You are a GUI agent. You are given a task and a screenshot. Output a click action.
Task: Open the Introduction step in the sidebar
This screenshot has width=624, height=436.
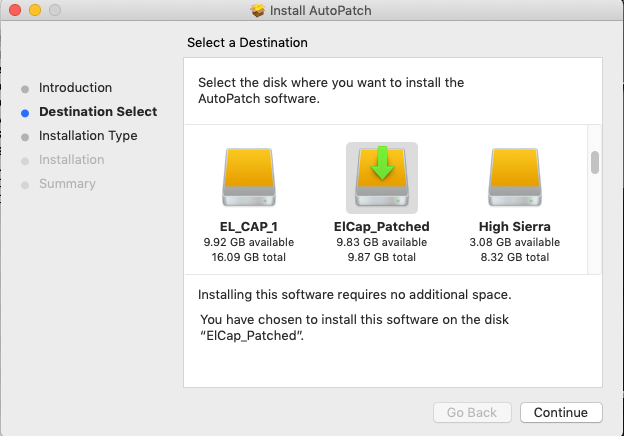75,88
